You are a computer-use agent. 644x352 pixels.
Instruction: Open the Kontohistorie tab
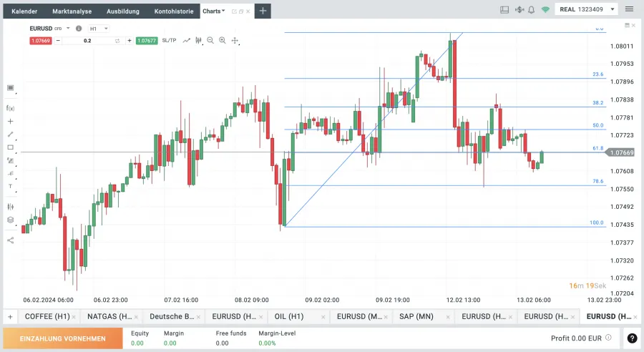(174, 11)
